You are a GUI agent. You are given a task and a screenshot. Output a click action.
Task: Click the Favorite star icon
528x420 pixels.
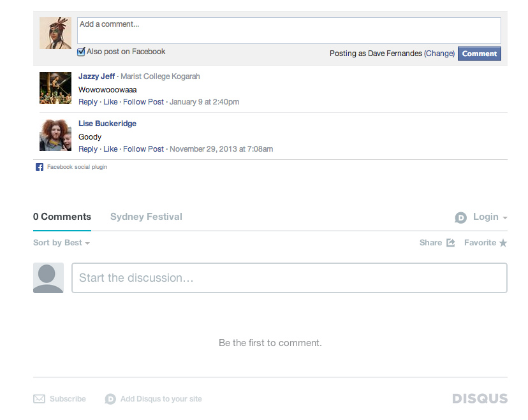(x=503, y=243)
